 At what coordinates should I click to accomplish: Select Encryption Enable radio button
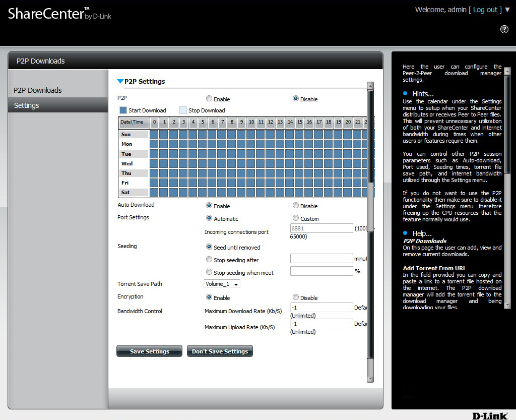click(x=209, y=297)
